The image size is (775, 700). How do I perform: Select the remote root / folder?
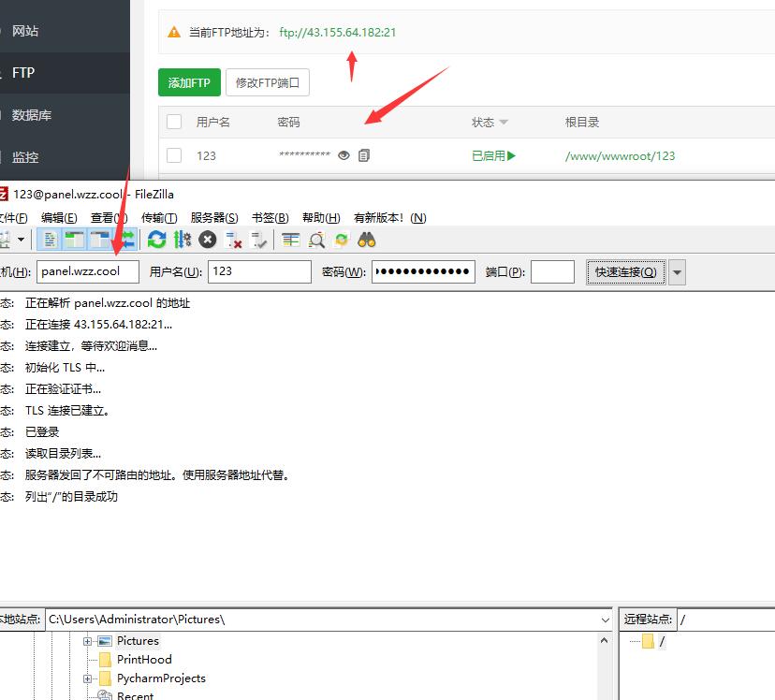(662, 642)
